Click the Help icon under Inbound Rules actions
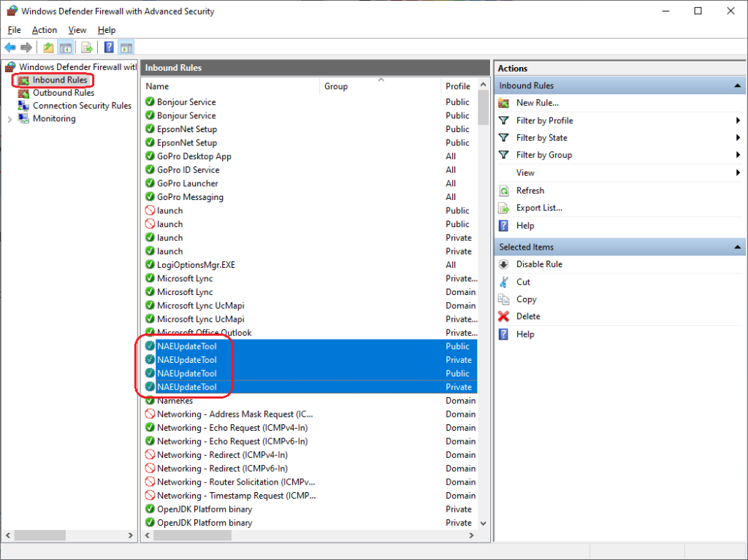The image size is (748, 560). (x=504, y=226)
